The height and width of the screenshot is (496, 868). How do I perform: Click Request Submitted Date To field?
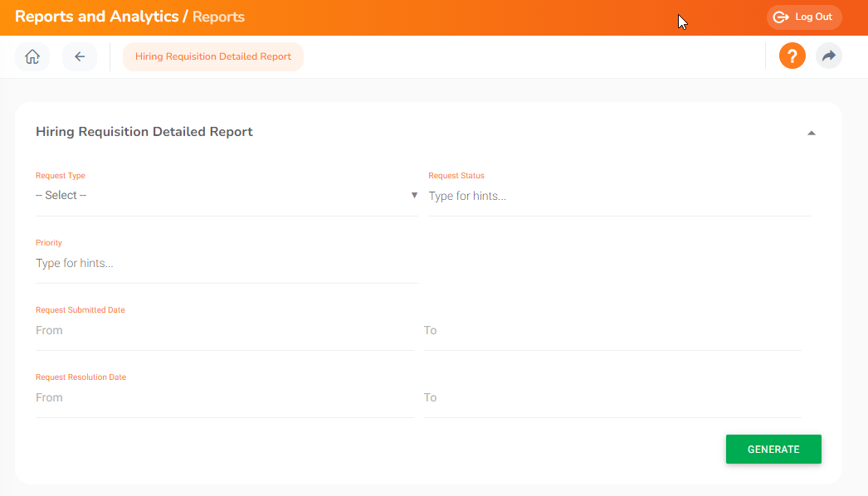pos(612,331)
